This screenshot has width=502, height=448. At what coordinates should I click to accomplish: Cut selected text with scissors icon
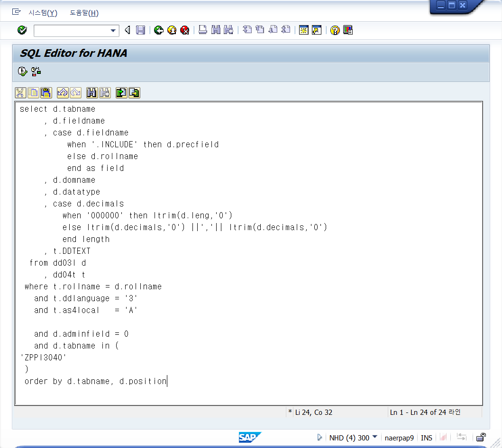coord(20,93)
